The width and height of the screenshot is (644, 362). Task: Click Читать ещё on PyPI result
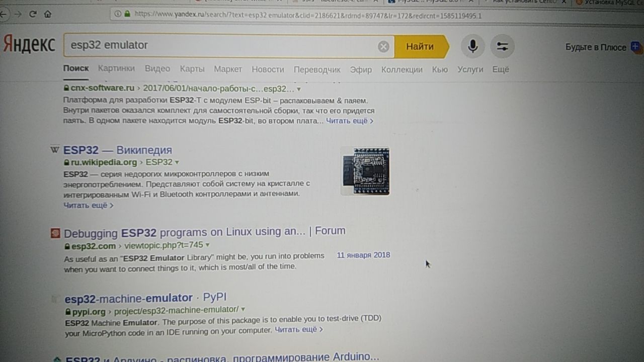tap(299, 330)
